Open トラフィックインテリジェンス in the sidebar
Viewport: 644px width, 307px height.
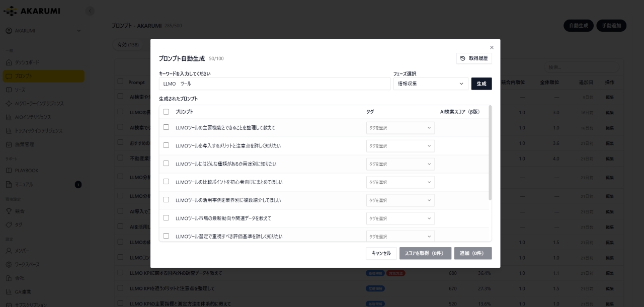click(43, 130)
